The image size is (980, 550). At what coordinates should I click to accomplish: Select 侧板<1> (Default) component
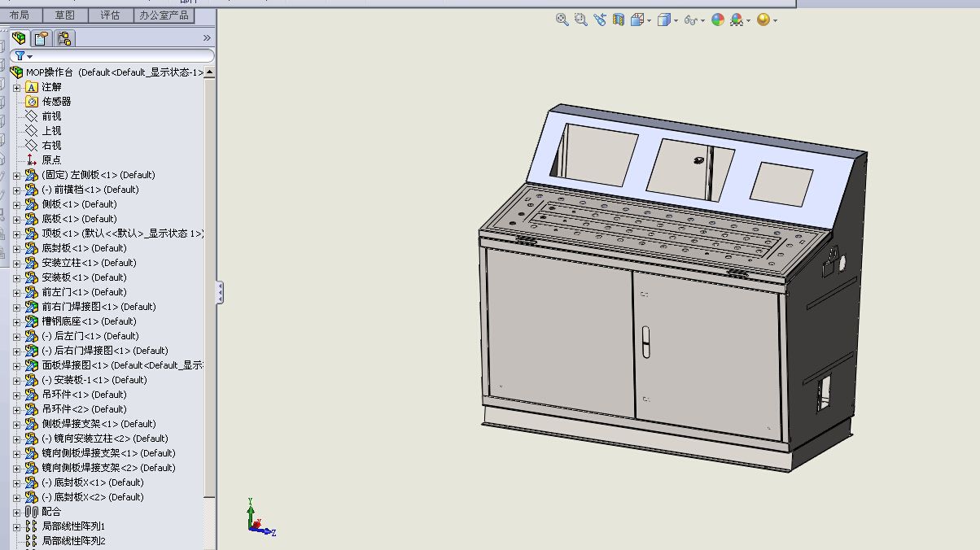coord(79,204)
